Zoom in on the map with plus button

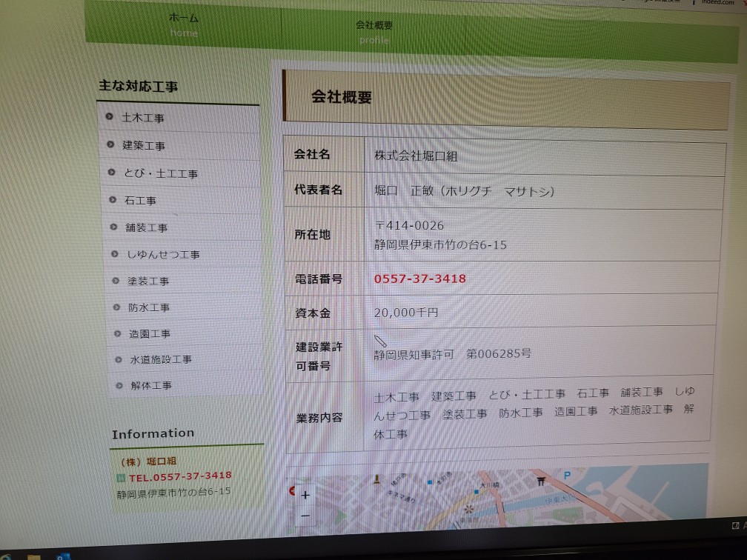305,496
